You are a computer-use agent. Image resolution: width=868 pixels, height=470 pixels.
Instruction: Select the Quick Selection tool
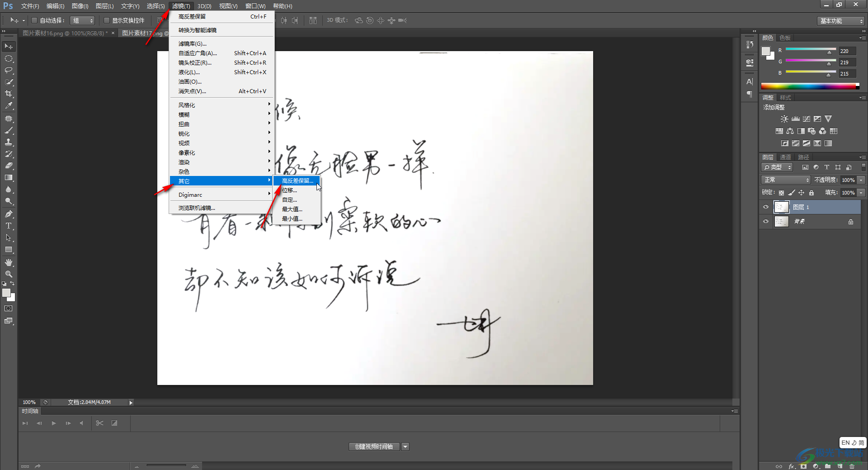(9, 82)
